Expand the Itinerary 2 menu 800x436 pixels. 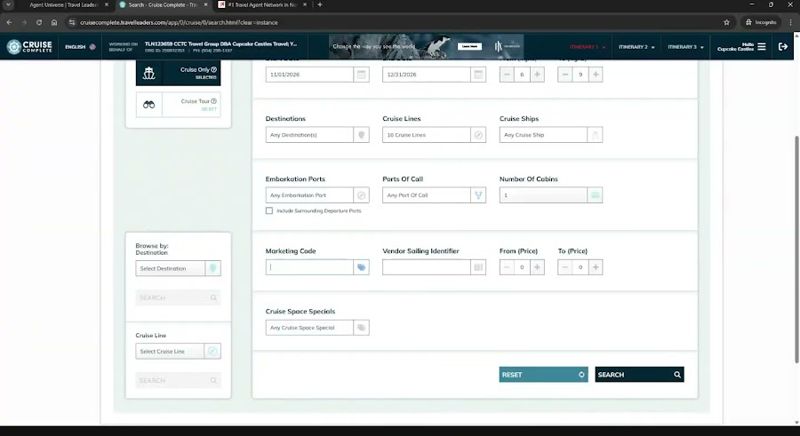[636, 47]
